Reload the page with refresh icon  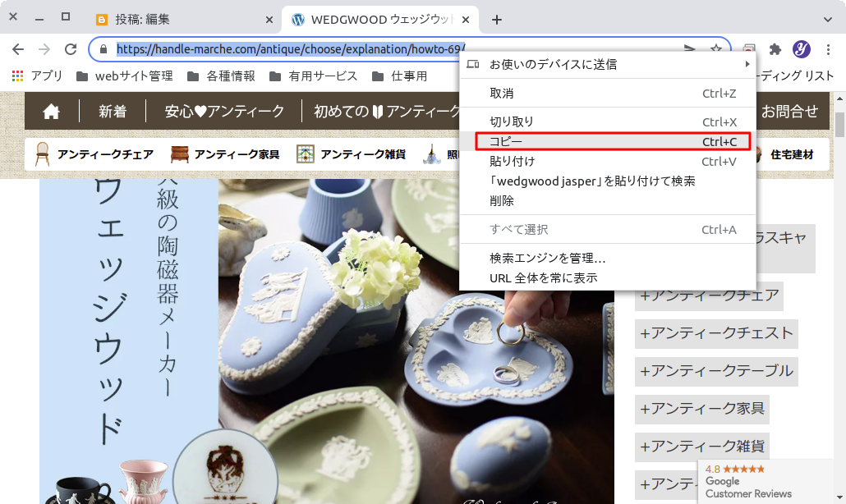click(71, 49)
